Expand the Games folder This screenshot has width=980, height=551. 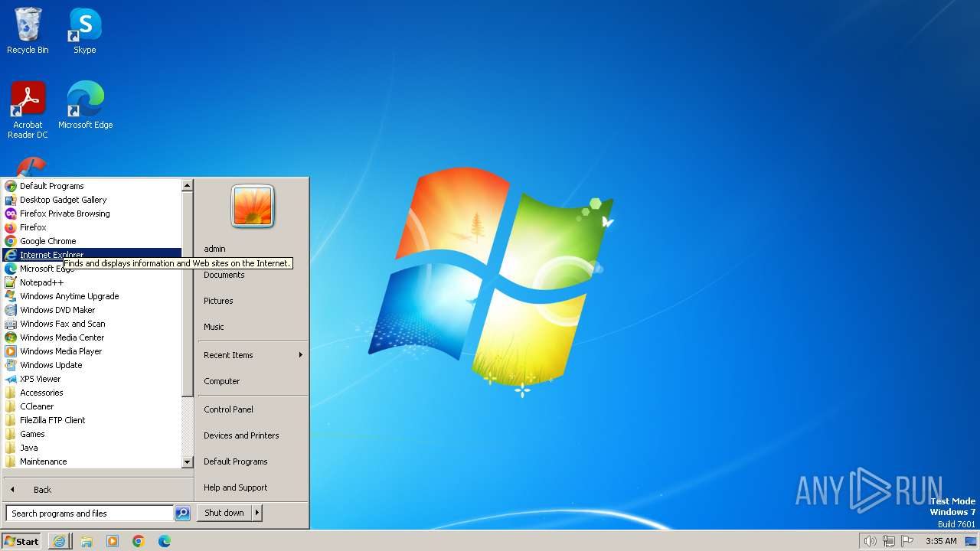coord(92,434)
